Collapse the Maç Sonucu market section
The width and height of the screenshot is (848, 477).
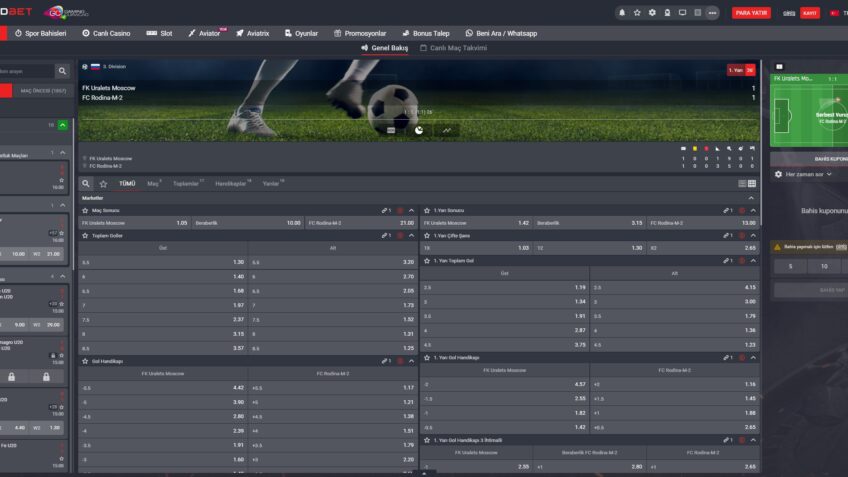click(411, 211)
